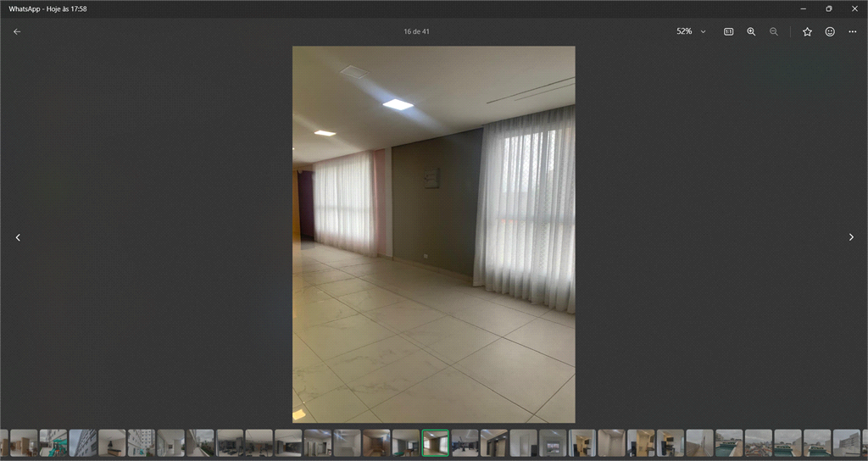Screen dimensions: 868x461
Task: Open the emoji reaction picker
Action: click(830, 31)
